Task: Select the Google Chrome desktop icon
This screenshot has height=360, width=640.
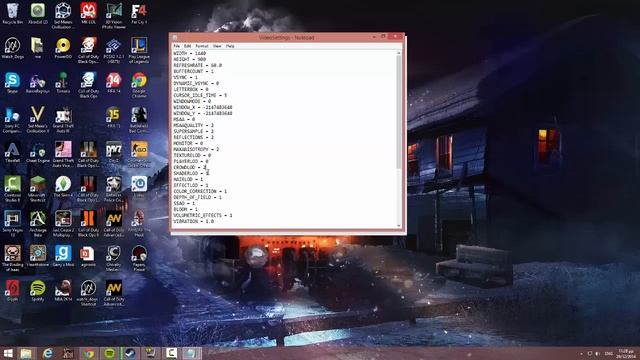Action: pyautogui.click(x=139, y=85)
